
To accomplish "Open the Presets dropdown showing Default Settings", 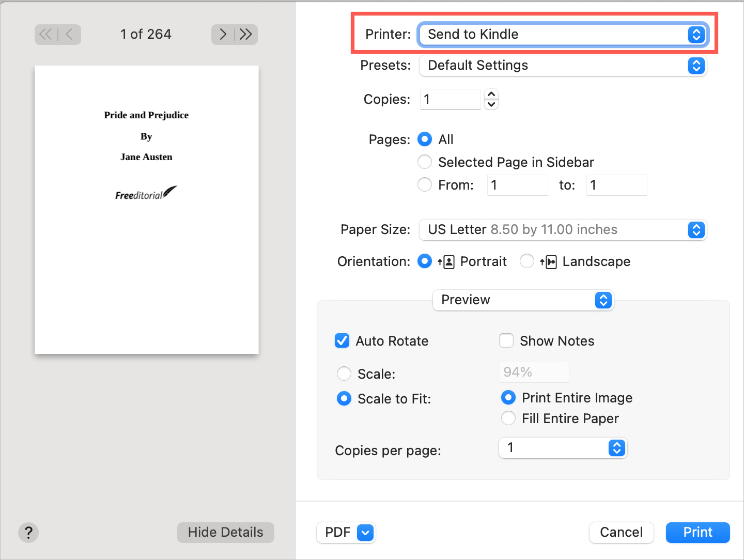I will click(x=562, y=66).
